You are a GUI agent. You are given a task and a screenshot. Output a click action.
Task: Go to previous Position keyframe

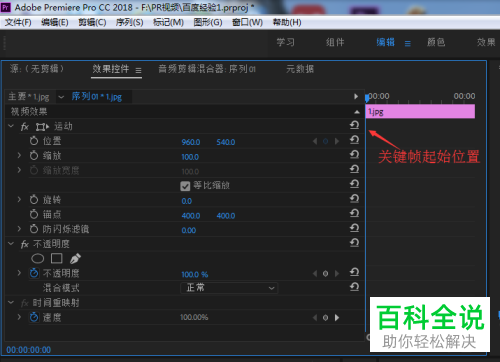(x=315, y=141)
